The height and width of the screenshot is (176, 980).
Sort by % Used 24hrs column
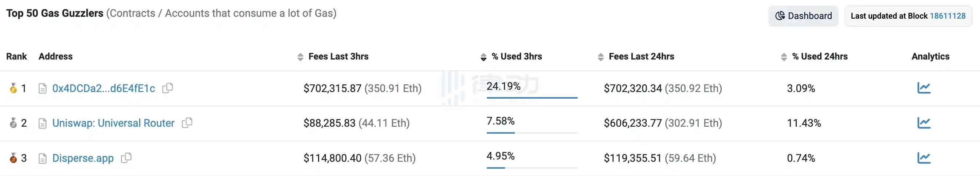pos(784,57)
